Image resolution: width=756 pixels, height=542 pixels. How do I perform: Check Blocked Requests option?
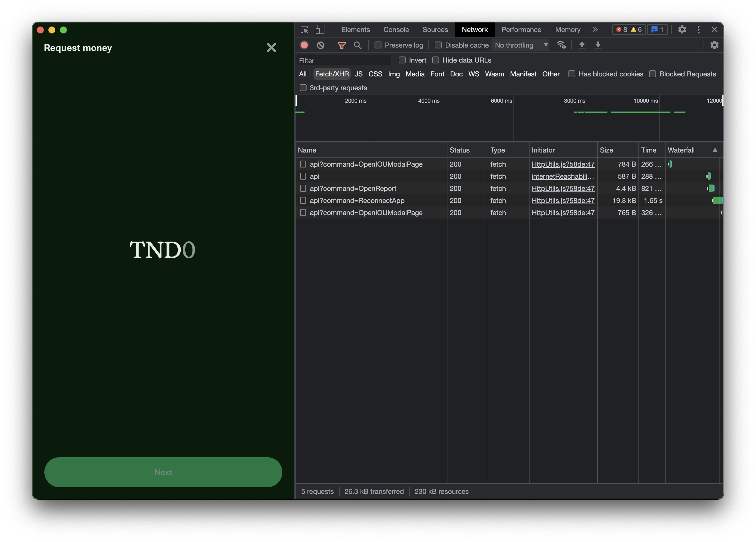click(x=652, y=74)
